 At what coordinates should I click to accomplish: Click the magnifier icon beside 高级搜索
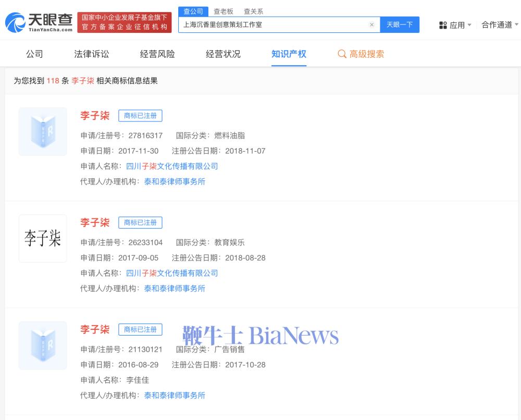pyautogui.click(x=342, y=54)
